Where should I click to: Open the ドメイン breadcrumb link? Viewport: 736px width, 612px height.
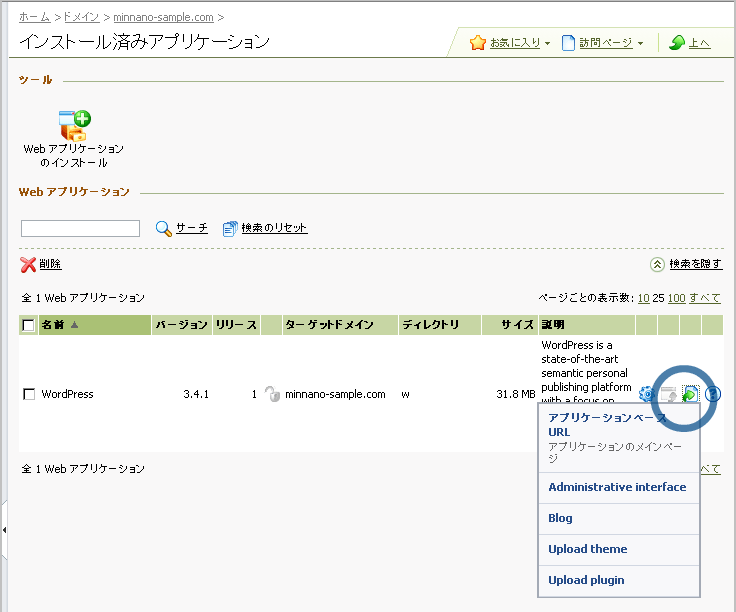pos(81,17)
